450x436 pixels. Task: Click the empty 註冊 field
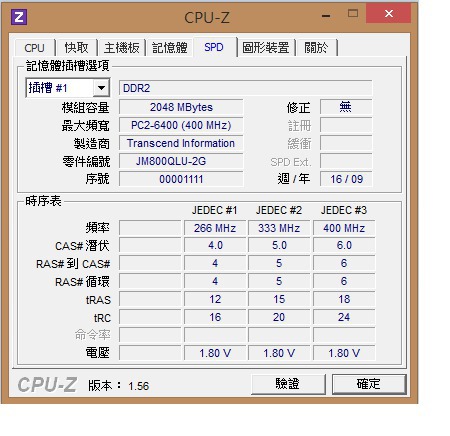[346, 125]
